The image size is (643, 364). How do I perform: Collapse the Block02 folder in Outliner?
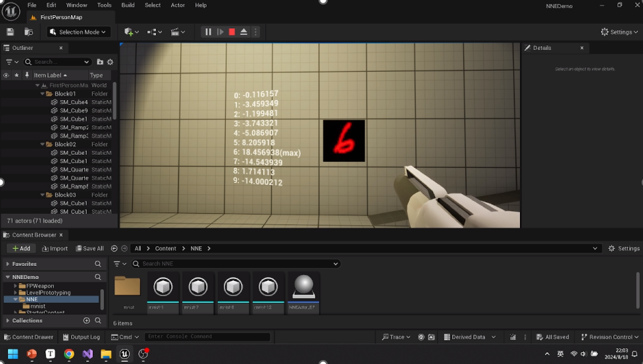coord(42,144)
